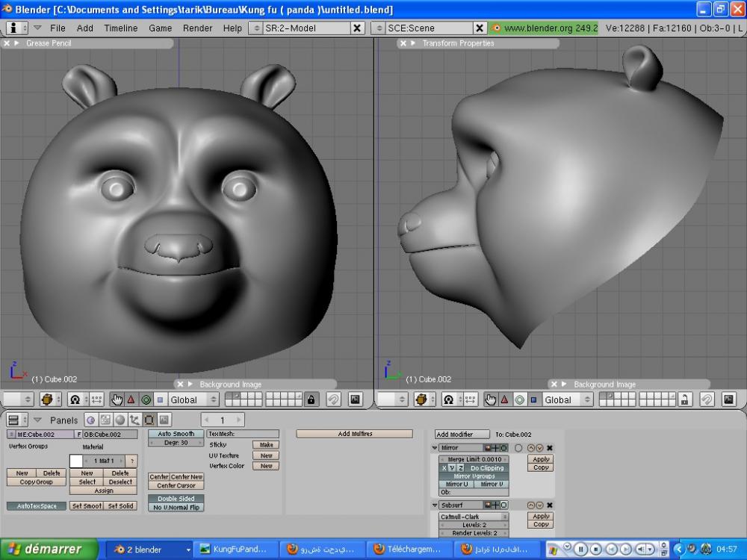Image resolution: width=747 pixels, height=560 pixels.
Task: Select the red triangle translate manipulator in left viewport
Action: pyautogui.click(x=131, y=399)
